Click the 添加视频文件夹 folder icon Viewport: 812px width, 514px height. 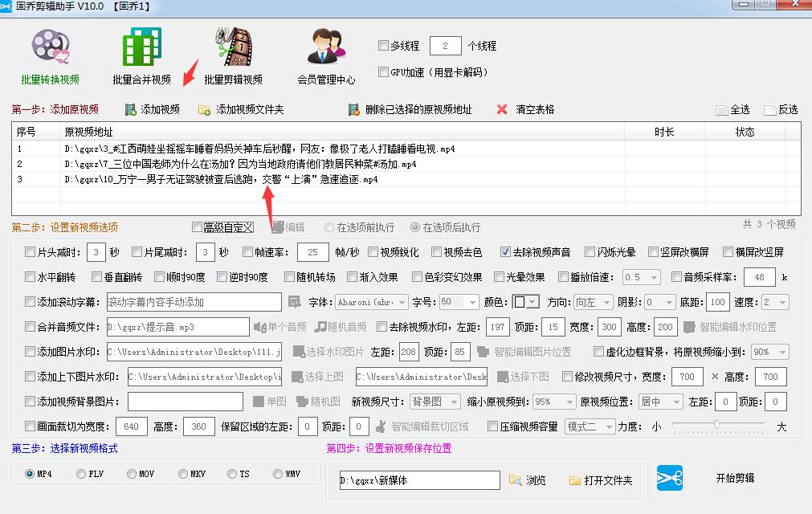tap(205, 110)
